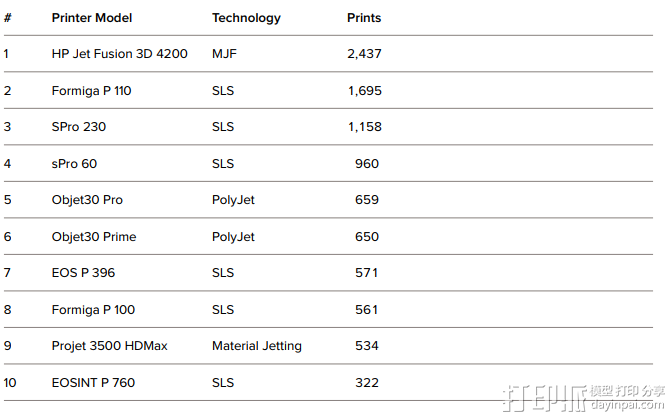Select the Objet30 Prime printer name
This screenshot has height=412, width=665.
point(94,237)
